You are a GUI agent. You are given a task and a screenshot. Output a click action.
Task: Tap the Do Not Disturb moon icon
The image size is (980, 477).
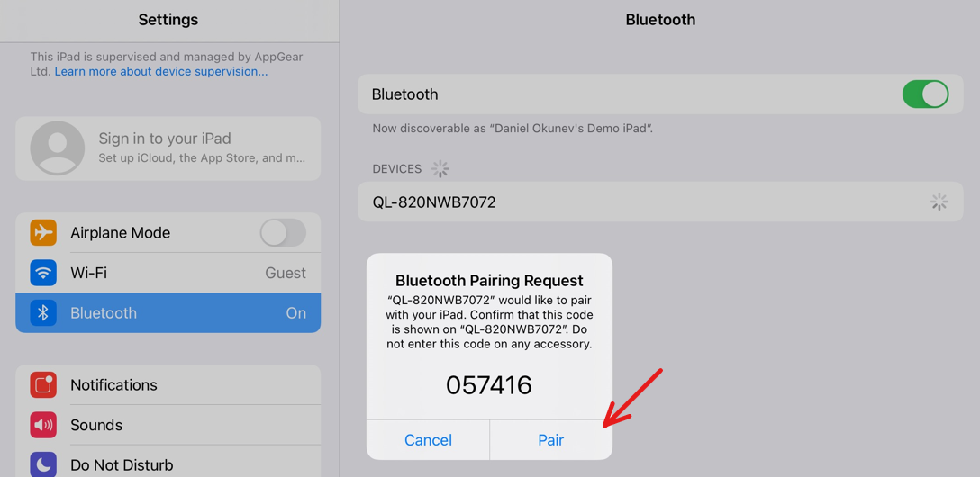tap(43, 465)
